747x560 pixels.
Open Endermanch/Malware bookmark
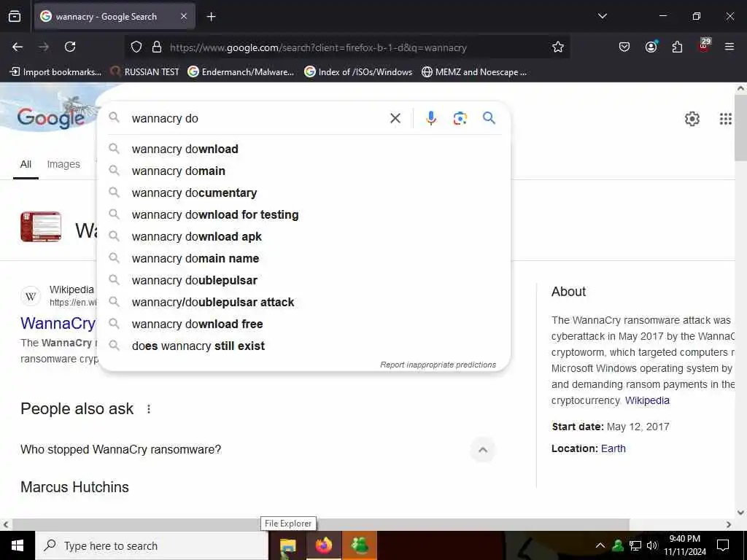tap(241, 72)
